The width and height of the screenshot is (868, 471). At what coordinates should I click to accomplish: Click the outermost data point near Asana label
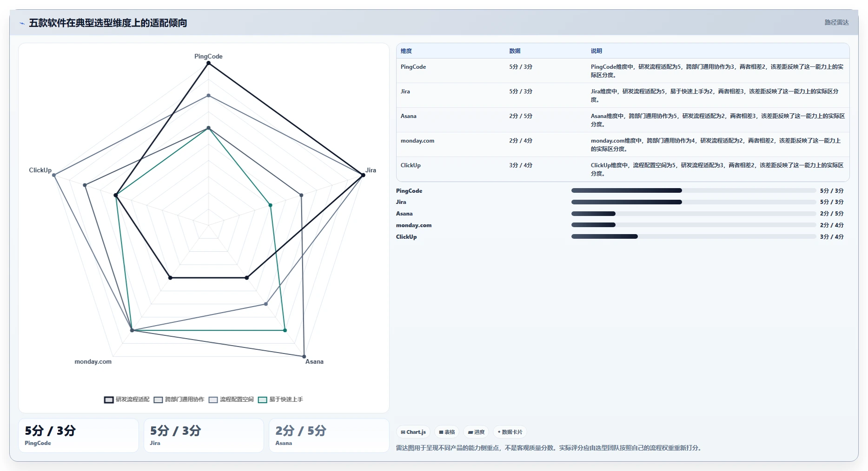(x=304, y=357)
